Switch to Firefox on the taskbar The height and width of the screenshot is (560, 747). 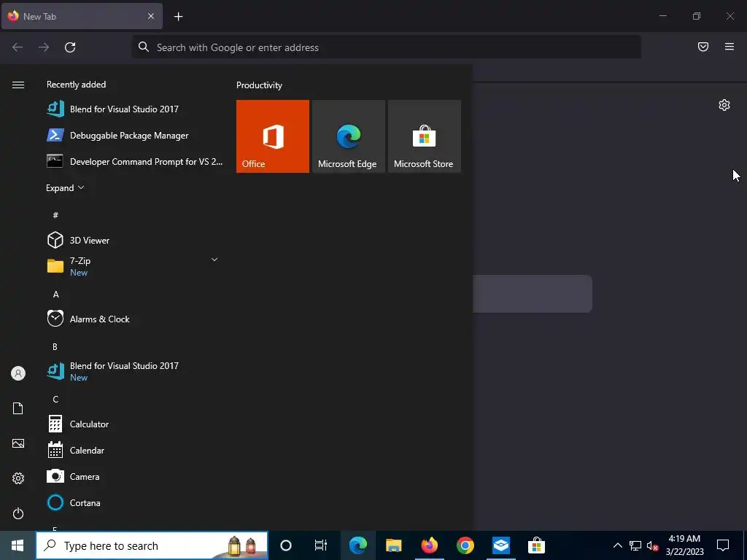429,545
